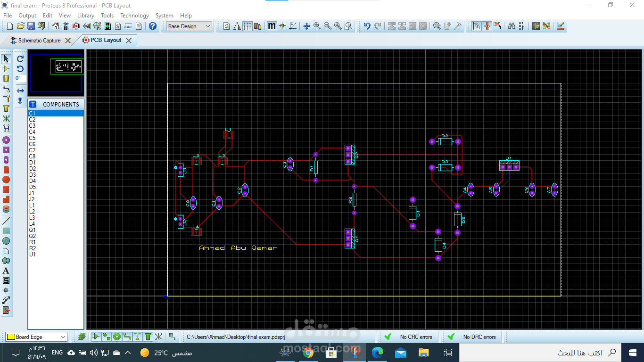644x362 pixels.
Task: Open the Automatic Annotator U1 U2 icon
Action: click(x=522, y=26)
